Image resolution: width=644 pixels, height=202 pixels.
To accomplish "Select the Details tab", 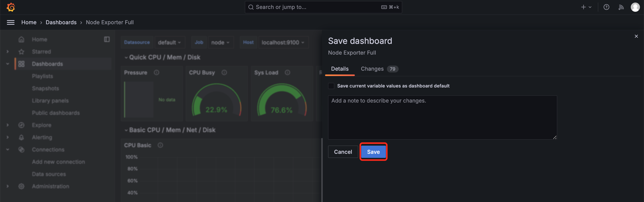I will coord(340,69).
